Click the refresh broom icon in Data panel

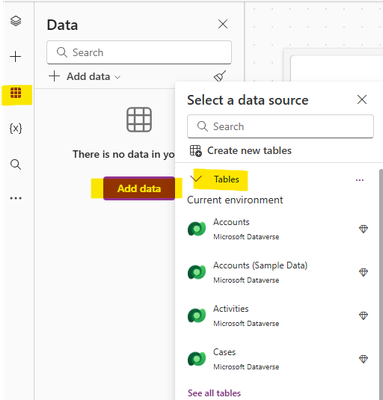[220, 76]
